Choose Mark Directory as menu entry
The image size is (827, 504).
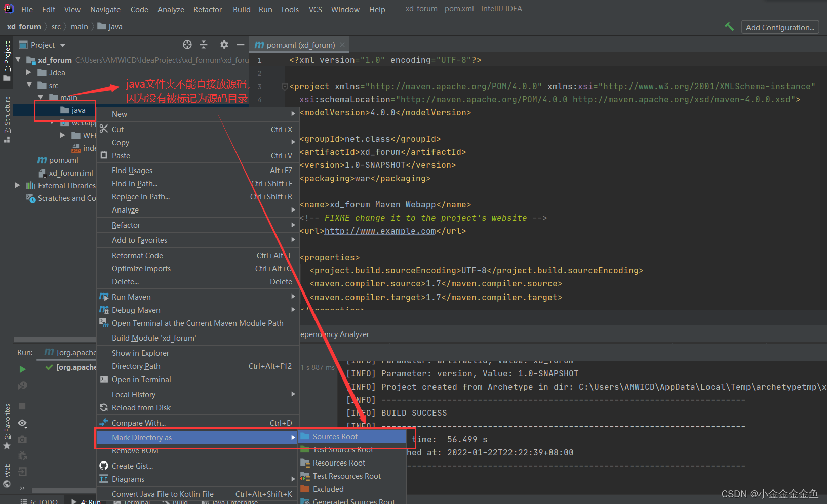[x=198, y=437]
